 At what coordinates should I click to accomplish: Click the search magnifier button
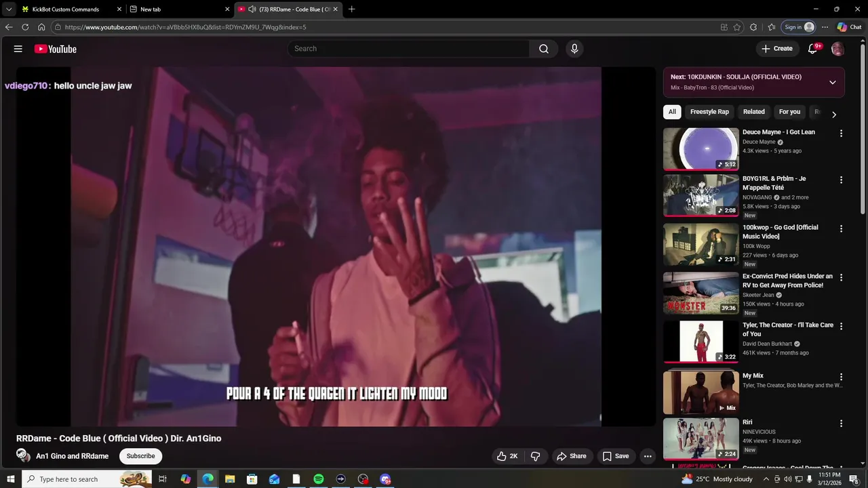click(544, 49)
